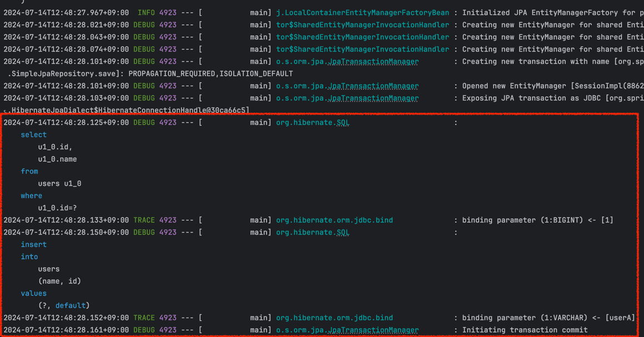This screenshot has height=337, width=644.
Task: Click 'u1_0.id,' in the select query
Action: (x=56, y=147)
